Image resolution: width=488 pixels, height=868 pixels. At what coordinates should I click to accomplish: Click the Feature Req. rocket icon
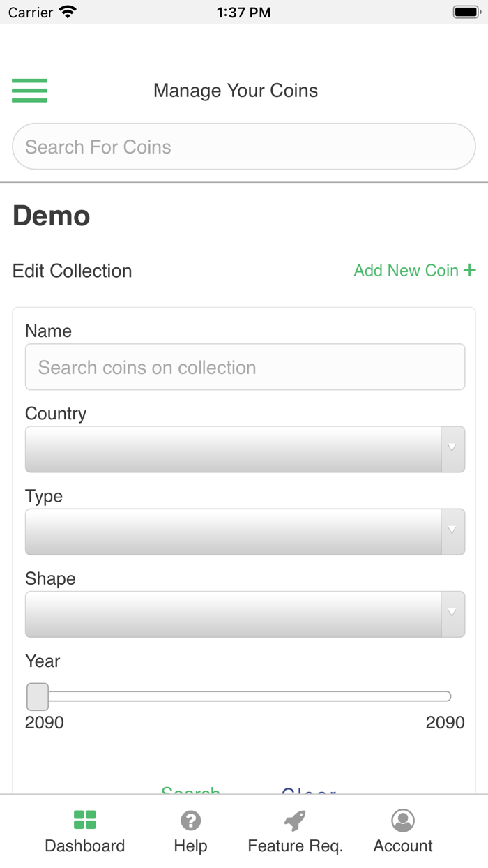294,821
